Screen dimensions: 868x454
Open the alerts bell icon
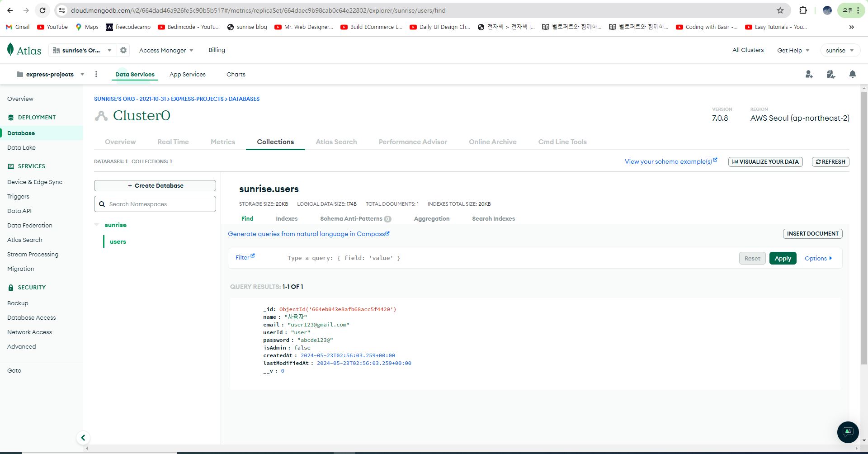click(853, 74)
